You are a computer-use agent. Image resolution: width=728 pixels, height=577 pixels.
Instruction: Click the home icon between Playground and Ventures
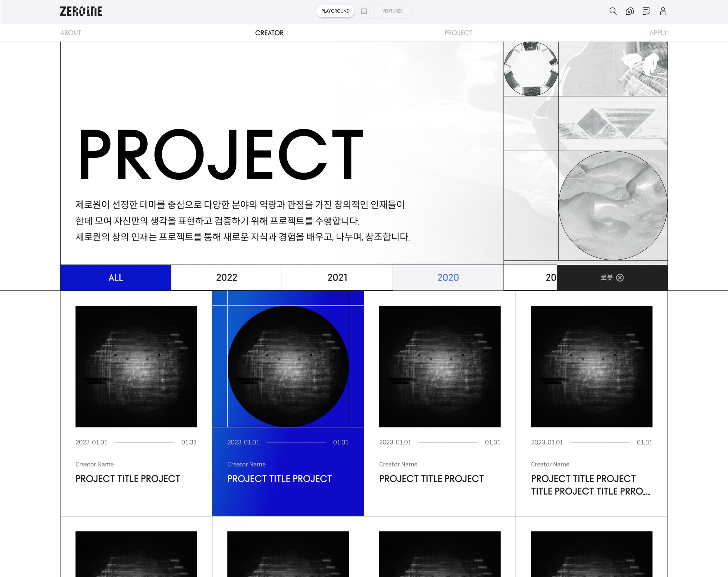coord(364,11)
